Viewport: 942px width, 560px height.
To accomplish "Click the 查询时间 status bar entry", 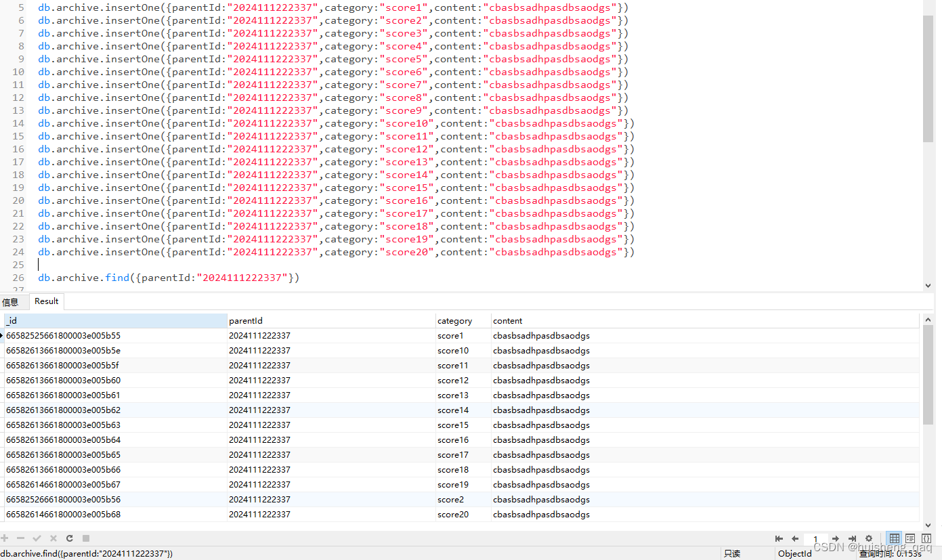I will (891, 554).
